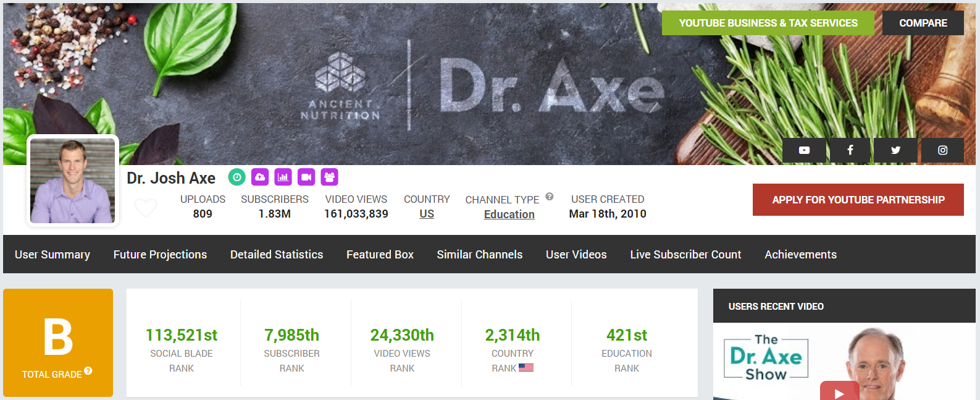
Task: Toggle the favorite heart icon
Action: point(146,208)
